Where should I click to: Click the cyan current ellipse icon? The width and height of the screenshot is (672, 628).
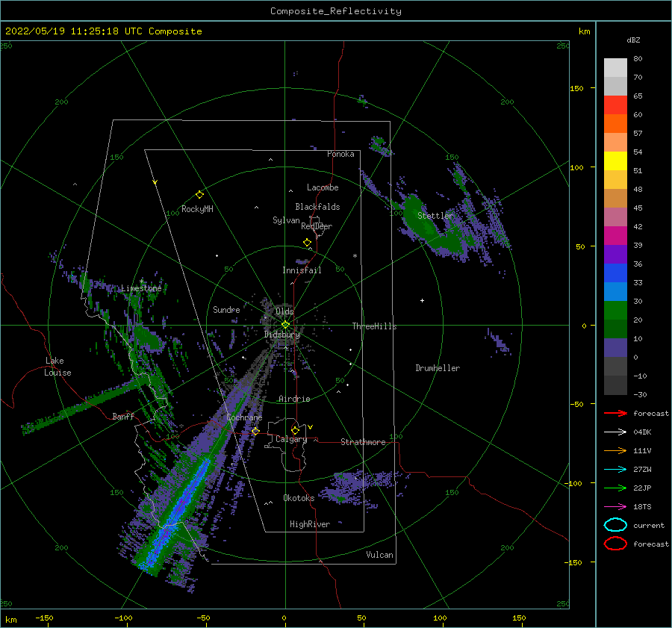coord(615,525)
